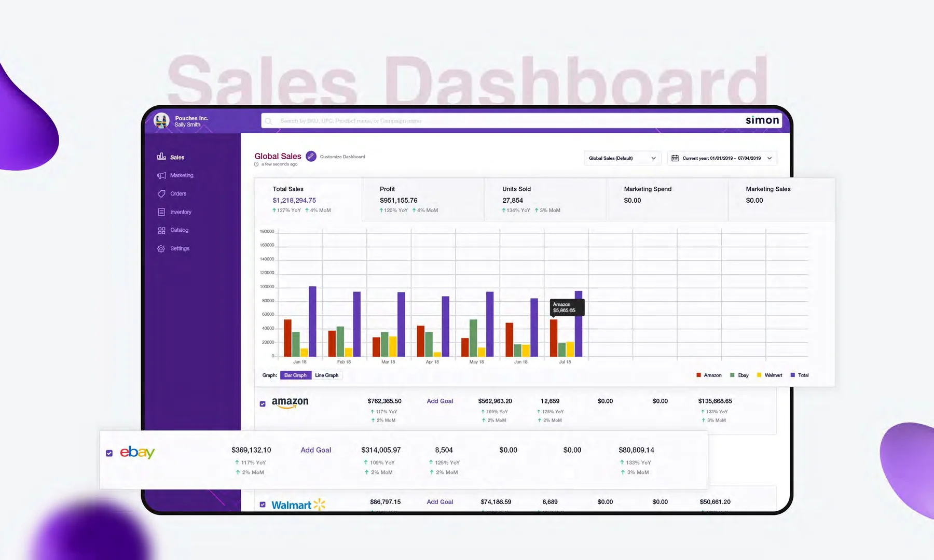Click the search input field
The image size is (934, 560).
click(x=521, y=121)
